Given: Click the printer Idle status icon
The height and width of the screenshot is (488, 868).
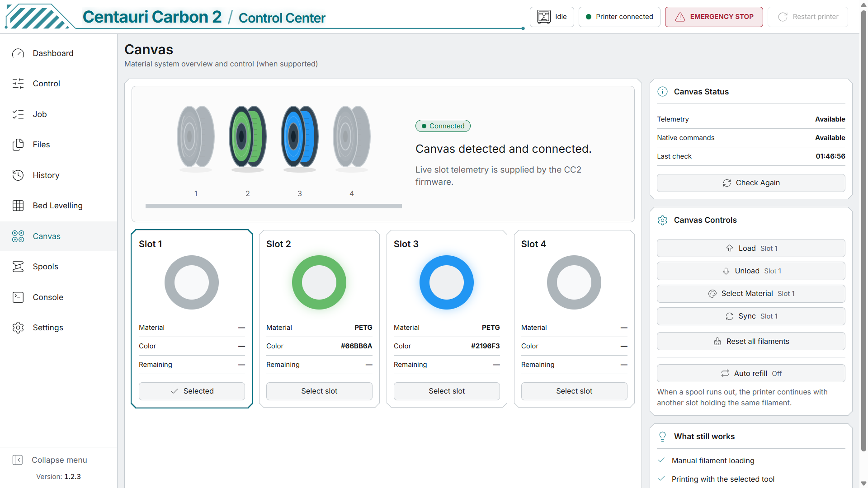Looking at the screenshot, I should coord(544,17).
